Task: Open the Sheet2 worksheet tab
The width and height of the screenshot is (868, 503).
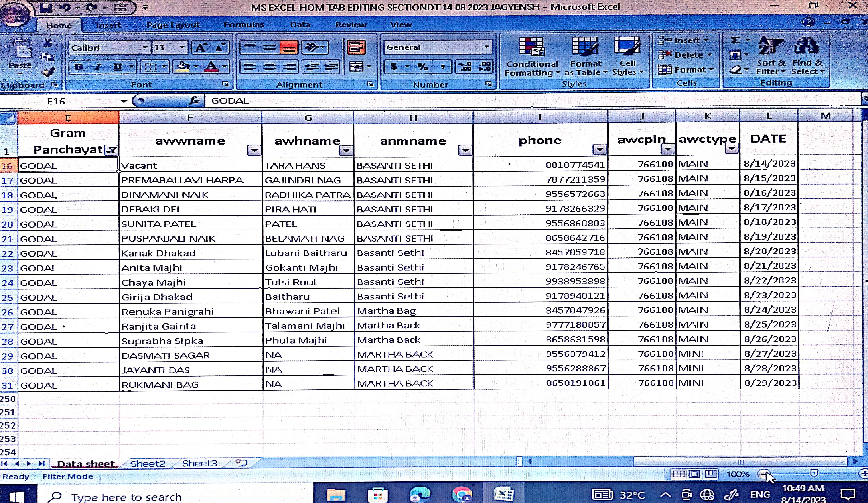Action: (x=148, y=463)
